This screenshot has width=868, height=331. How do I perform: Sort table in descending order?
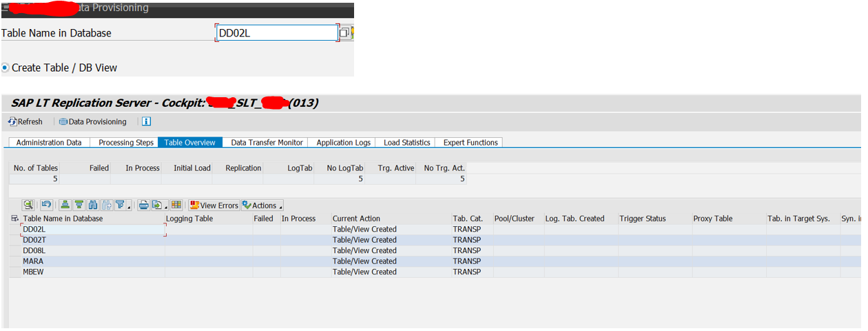pos(79,205)
